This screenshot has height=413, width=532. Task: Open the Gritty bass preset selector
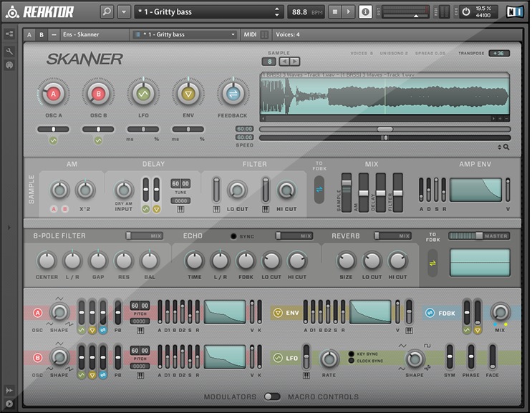pyautogui.click(x=208, y=12)
